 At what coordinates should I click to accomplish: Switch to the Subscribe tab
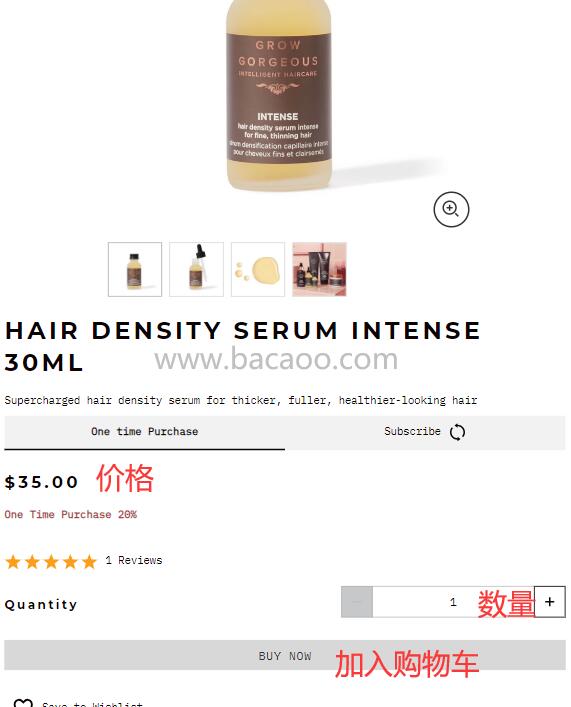click(x=425, y=432)
